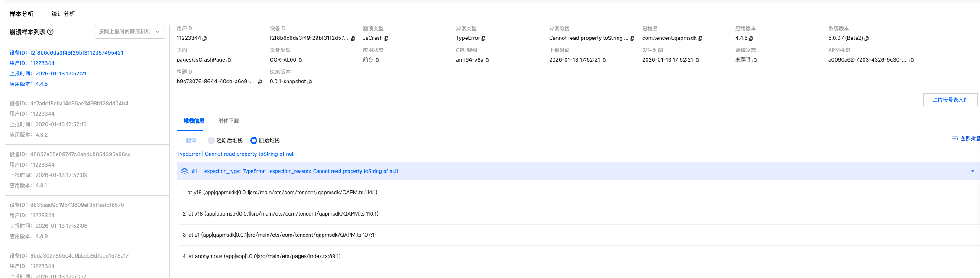980x278 pixels.
Task: Click the 翻译 button
Action: [191, 141]
